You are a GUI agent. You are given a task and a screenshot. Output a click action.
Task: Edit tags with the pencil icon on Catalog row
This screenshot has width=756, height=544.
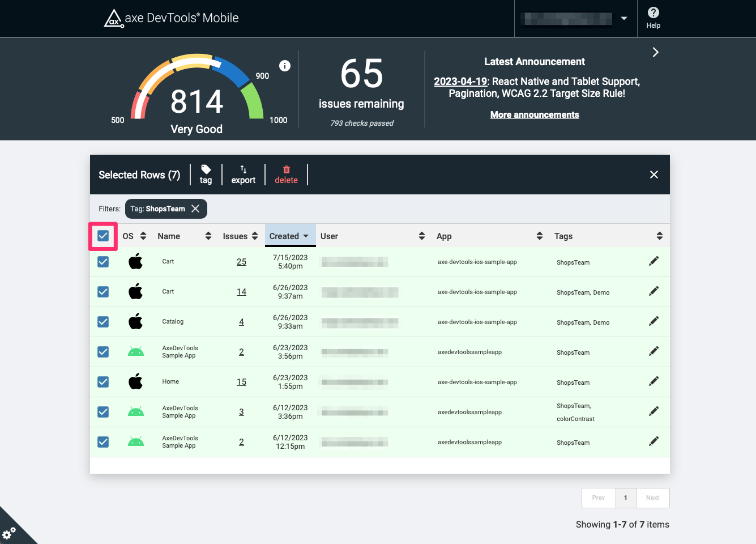tap(654, 321)
